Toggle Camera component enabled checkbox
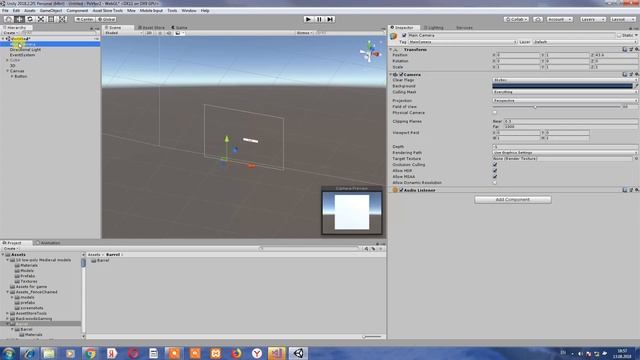The width and height of the screenshot is (640, 360). 401,75
